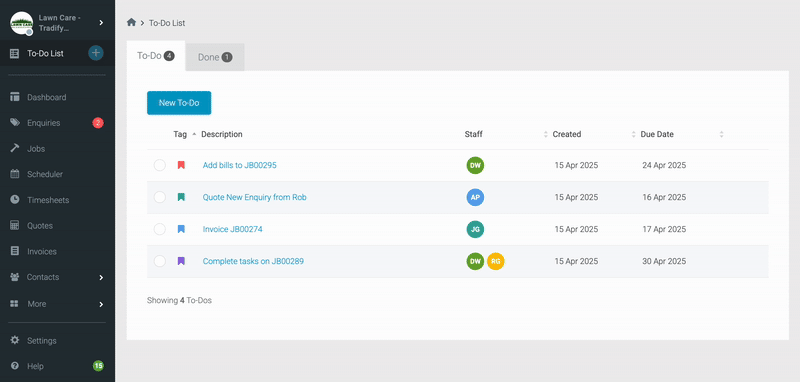Open the 'Quote New Enquiry from Rob' link

[x=255, y=197]
